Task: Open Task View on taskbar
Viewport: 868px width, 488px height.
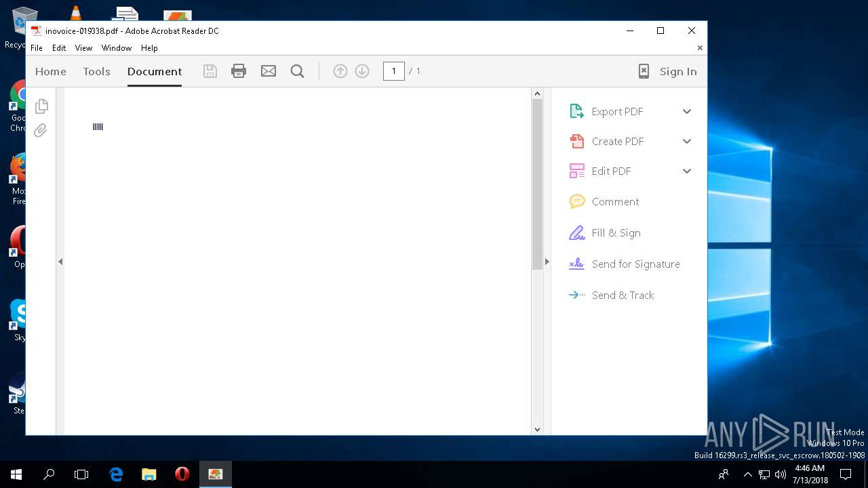Action: (x=81, y=474)
